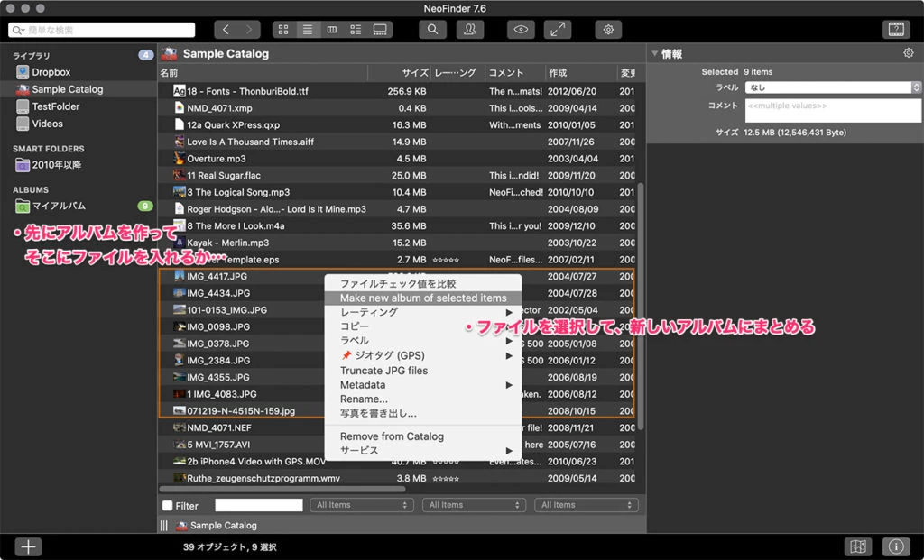Viewport: 924px width, 560px height.
Task: Switch to filmstrip gallery view
Action: (x=380, y=30)
